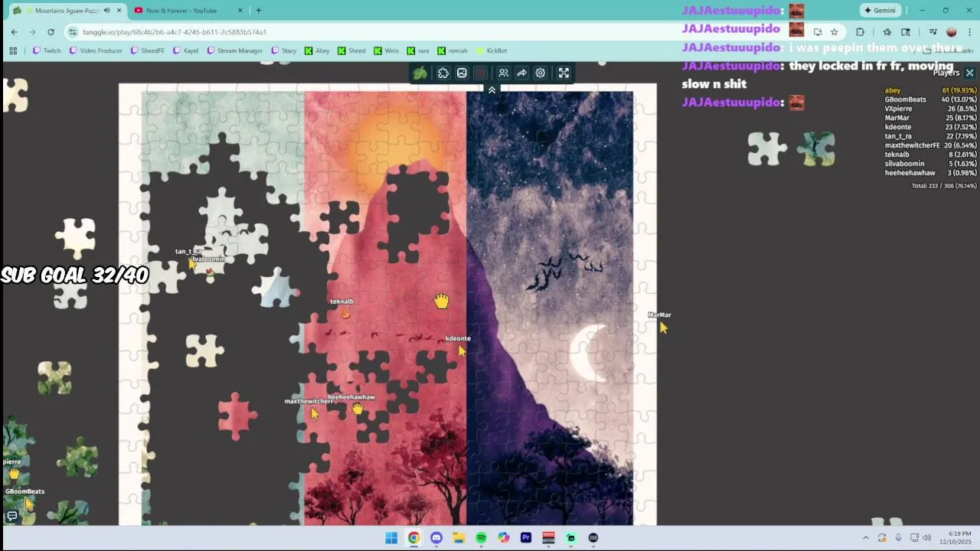The height and width of the screenshot is (551, 980).
Task: Open Chrome from the taskbar
Action: 413,538
